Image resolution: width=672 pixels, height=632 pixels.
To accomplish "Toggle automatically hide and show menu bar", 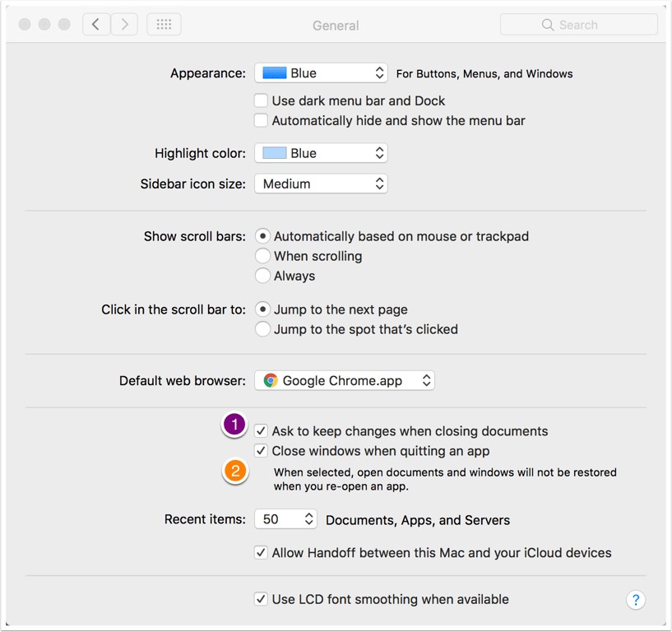I will tap(261, 121).
